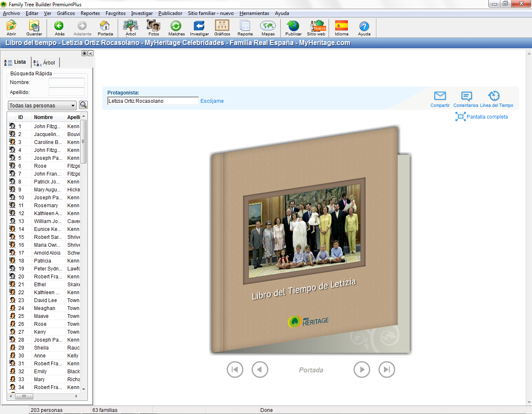The height and width of the screenshot is (414, 532).
Task: Select Caroline B... in the people list
Action: pyautogui.click(x=44, y=142)
